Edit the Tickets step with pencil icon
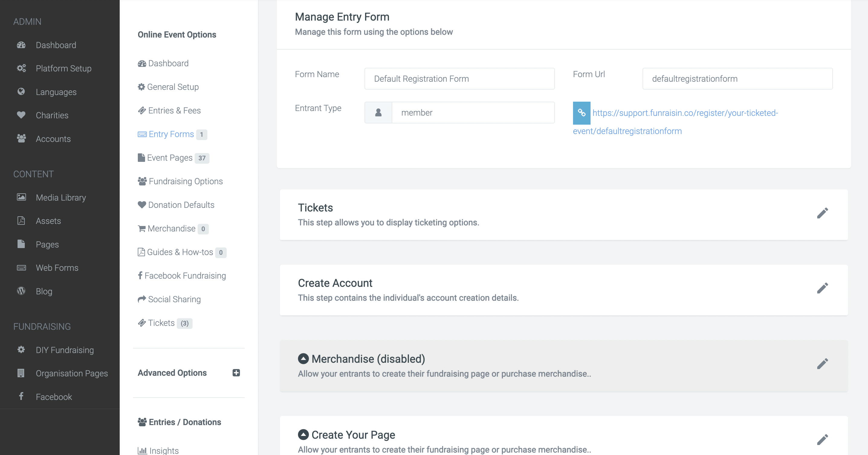Image resolution: width=868 pixels, height=455 pixels. click(822, 213)
